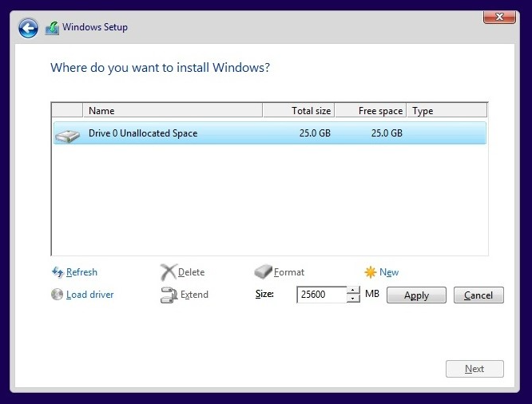Click the Size input field with 25600

322,295
